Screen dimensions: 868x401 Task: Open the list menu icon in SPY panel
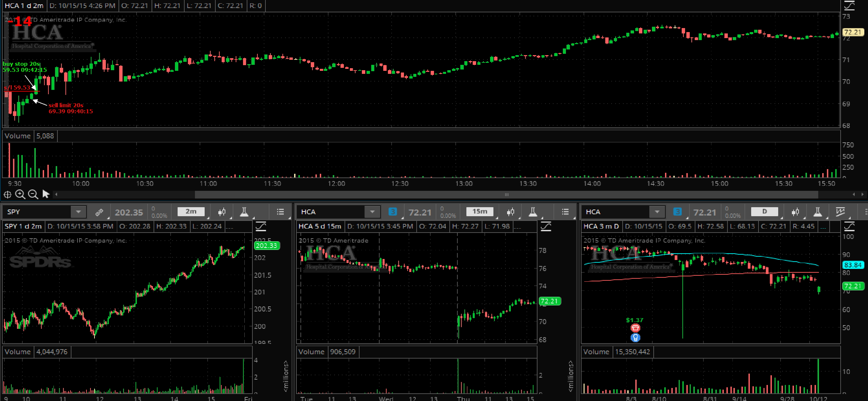coord(280,212)
